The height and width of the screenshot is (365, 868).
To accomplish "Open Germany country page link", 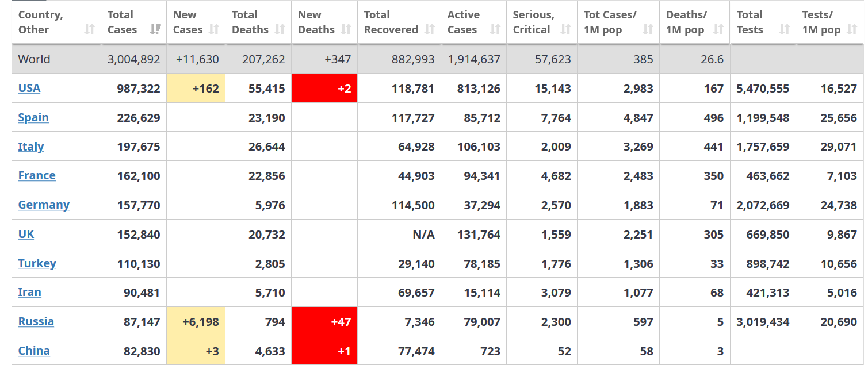I will 44,205.
